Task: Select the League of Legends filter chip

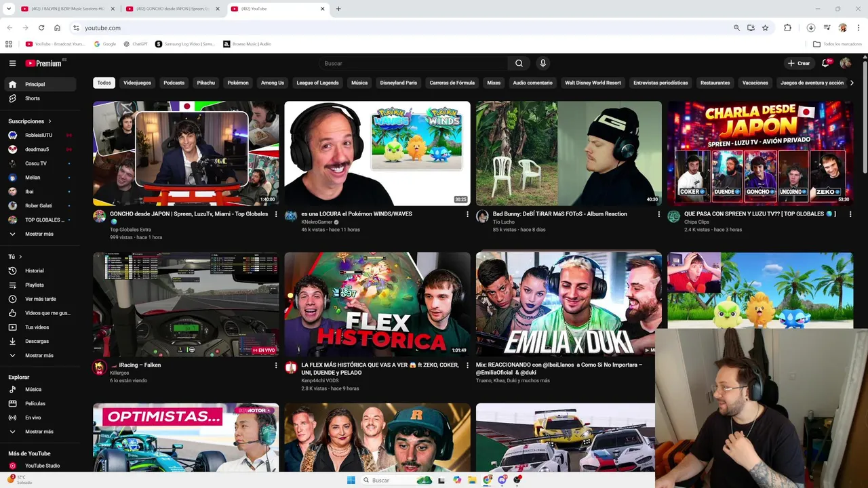Action: [x=317, y=83]
